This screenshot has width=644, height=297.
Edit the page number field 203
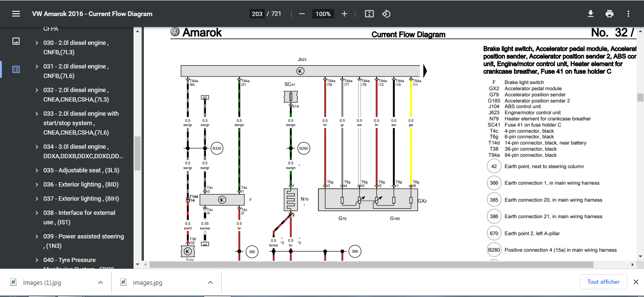tap(257, 14)
